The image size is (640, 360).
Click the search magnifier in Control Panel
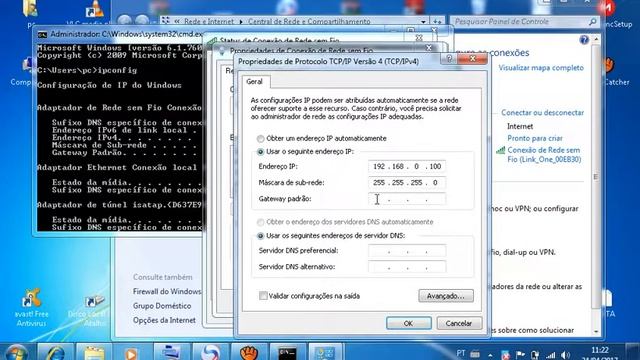593,22
